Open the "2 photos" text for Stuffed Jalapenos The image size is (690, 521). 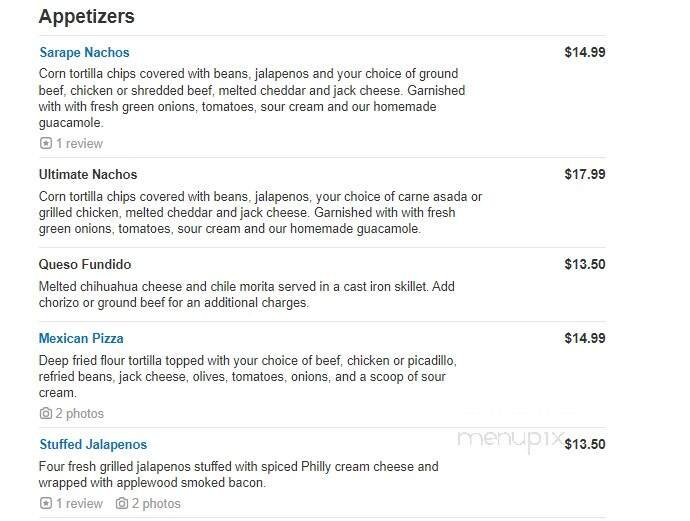pyautogui.click(x=156, y=504)
